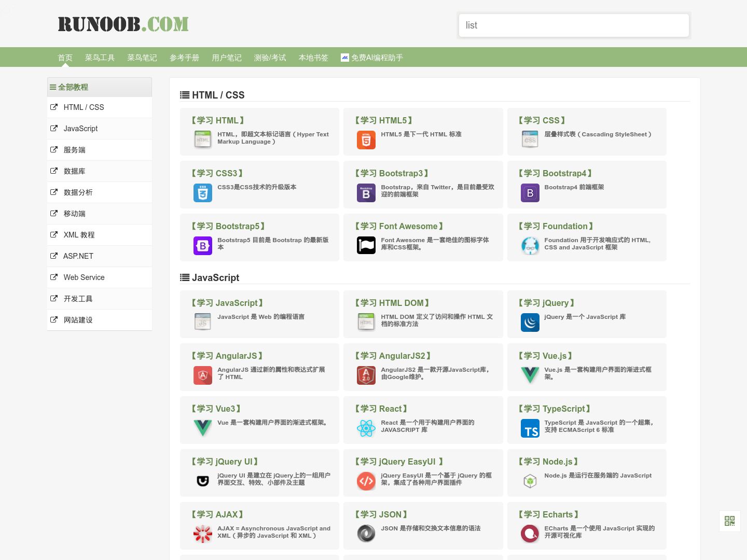
Task: Click the jQuery UI logo icon
Action: point(203,481)
